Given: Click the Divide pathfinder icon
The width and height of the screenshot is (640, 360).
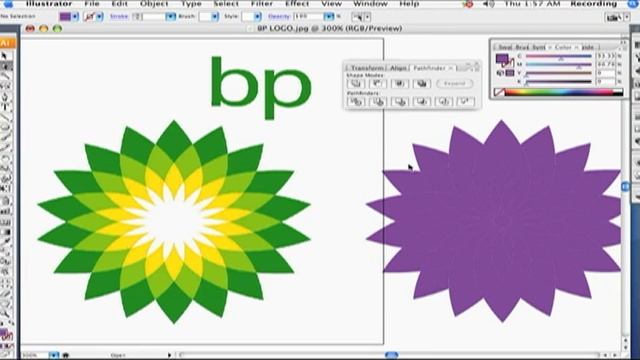Looking at the screenshot, I should tap(356, 102).
